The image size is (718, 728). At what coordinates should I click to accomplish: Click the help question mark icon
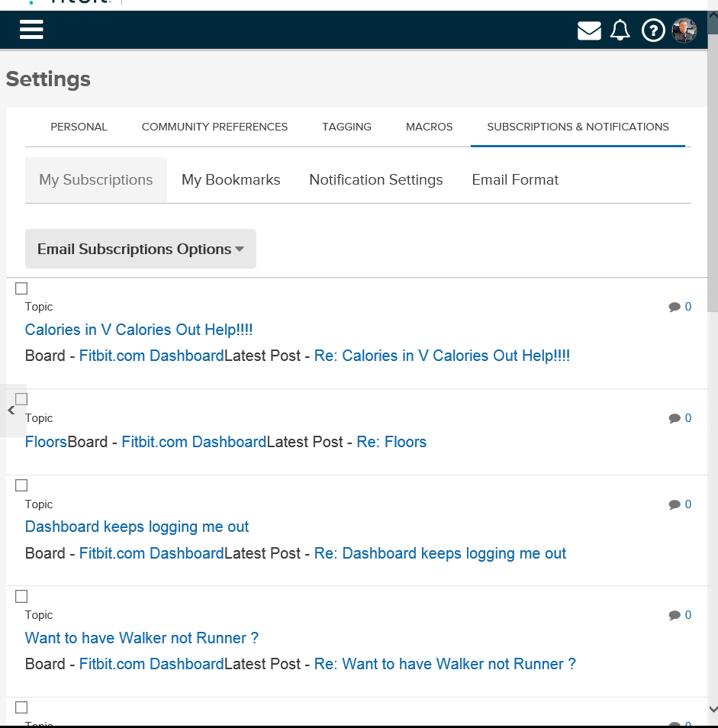click(653, 31)
